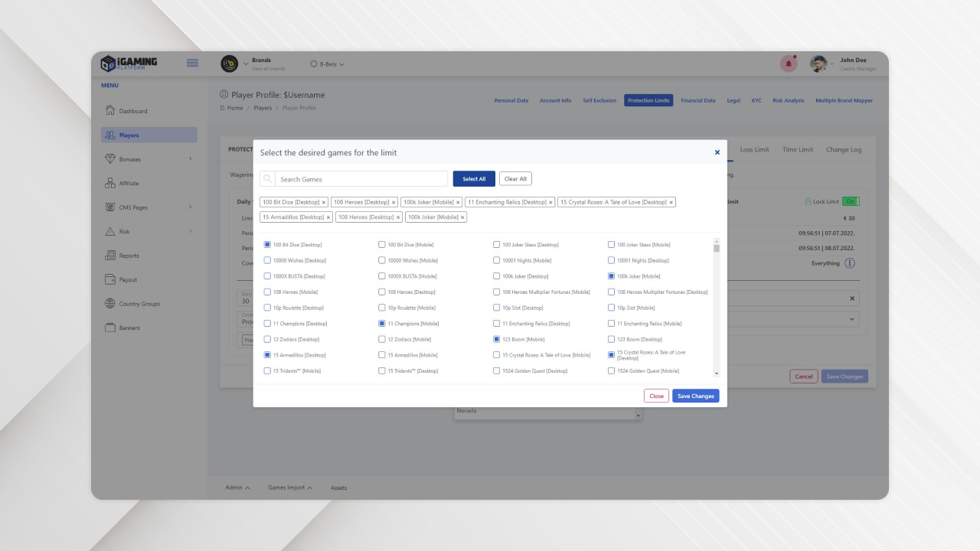The image size is (980, 551).
Task: Switch to the Personal Data tab
Action: [x=511, y=100]
